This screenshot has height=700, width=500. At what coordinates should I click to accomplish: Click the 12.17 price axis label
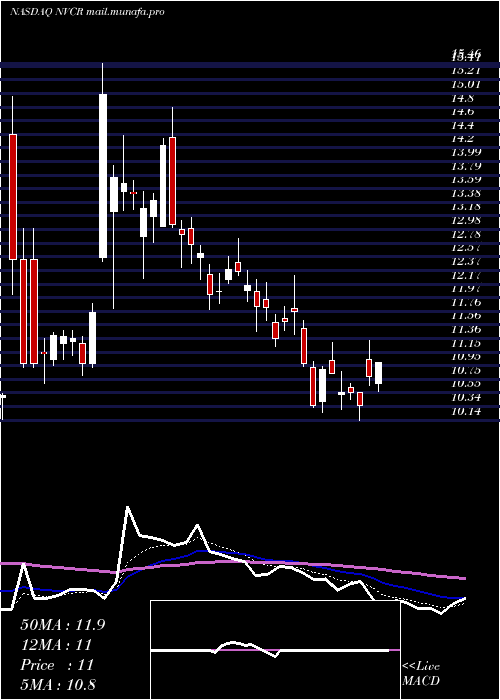466,275
